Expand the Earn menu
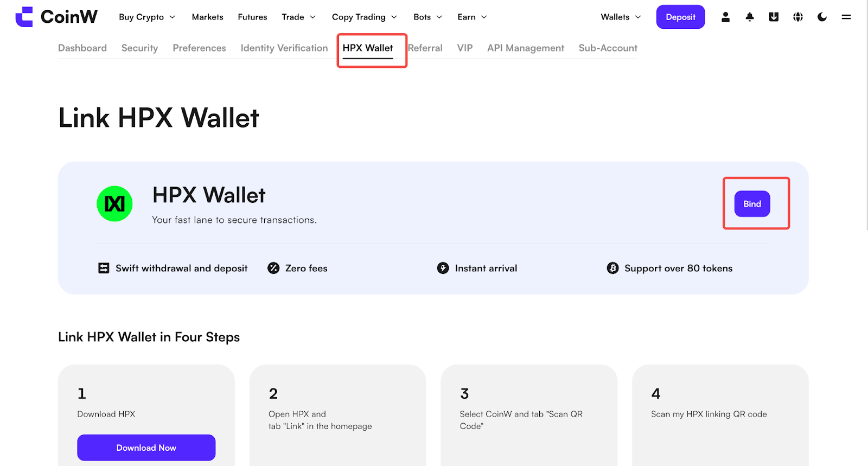Screen dimensions: 868x466 tap(472, 17)
